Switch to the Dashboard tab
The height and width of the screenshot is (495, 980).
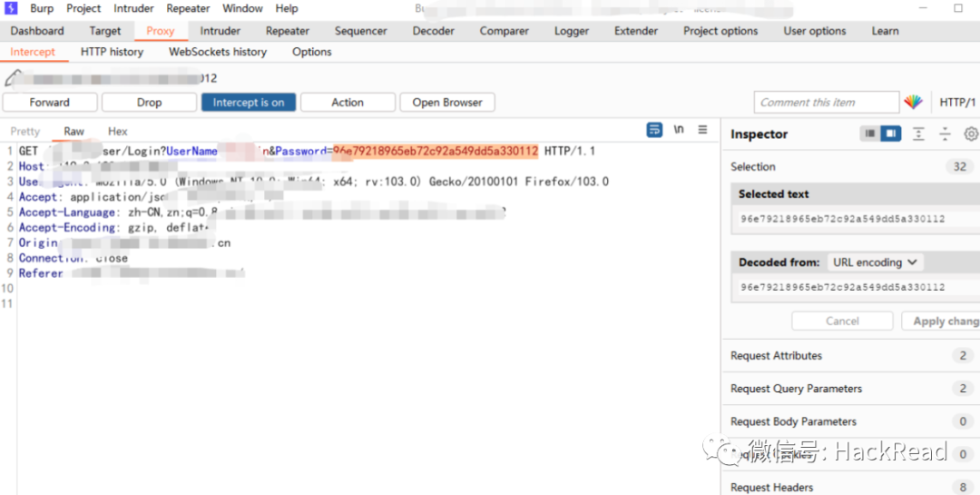(37, 31)
